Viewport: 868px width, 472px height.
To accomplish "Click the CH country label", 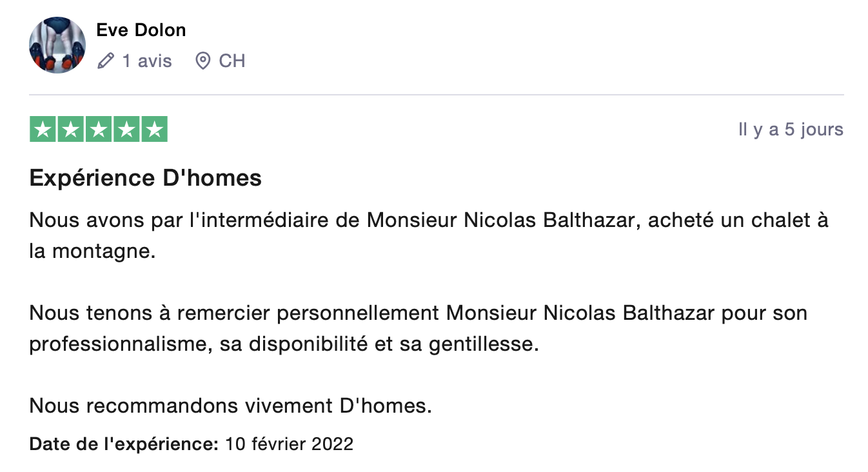I will click(x=232, y=61).
